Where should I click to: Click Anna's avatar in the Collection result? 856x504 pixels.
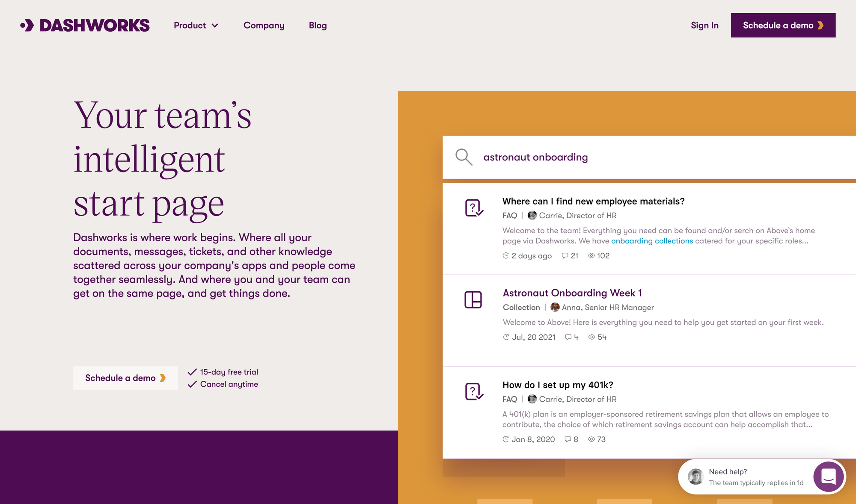(x=555, y=307)
